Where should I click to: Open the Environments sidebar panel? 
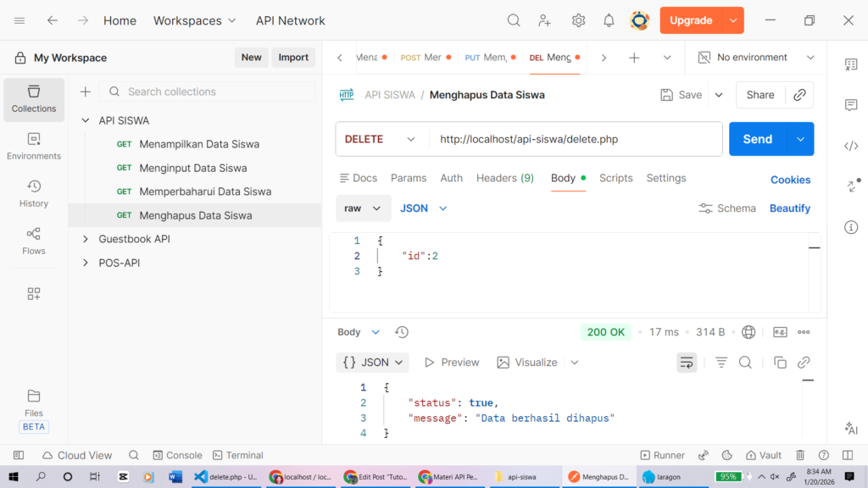[x=34, y=146]
